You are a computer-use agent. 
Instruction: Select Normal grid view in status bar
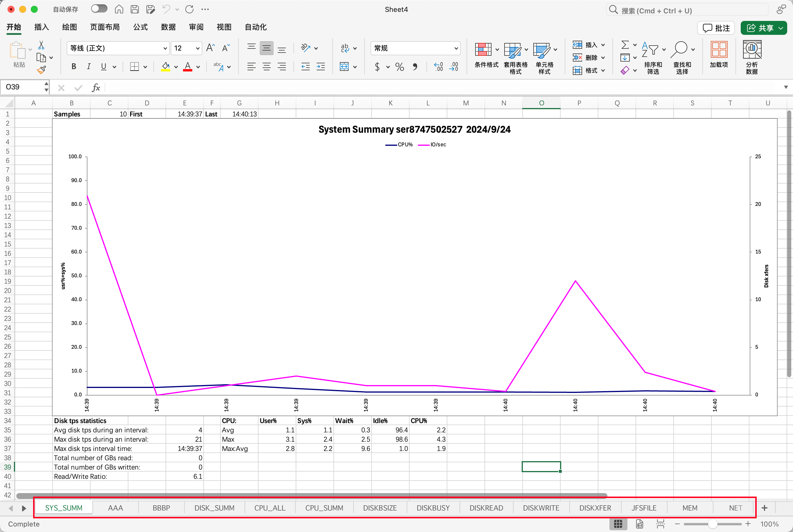tap(618, 524)
